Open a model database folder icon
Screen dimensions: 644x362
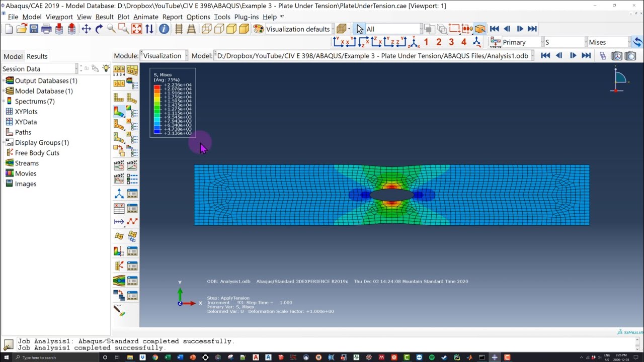click(x=22, y=29)
